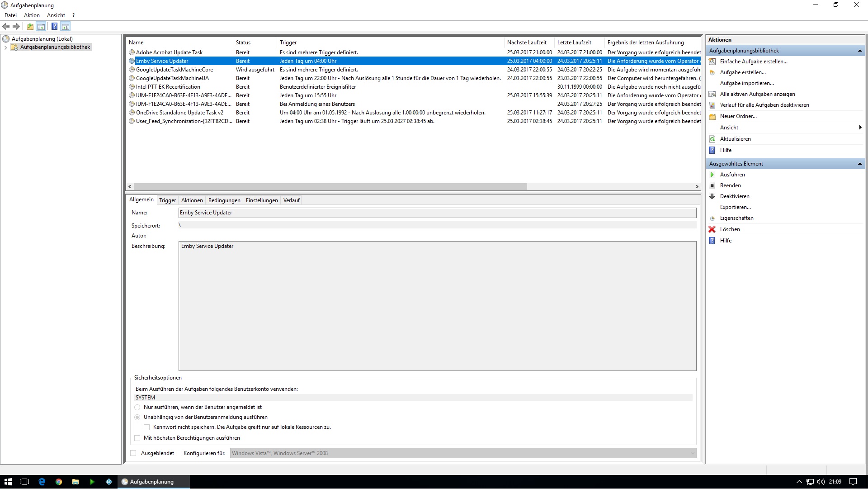The image size is (868, 489).
Task: Open File Explorer from the taskbar
Action: [x=75, y=482]
